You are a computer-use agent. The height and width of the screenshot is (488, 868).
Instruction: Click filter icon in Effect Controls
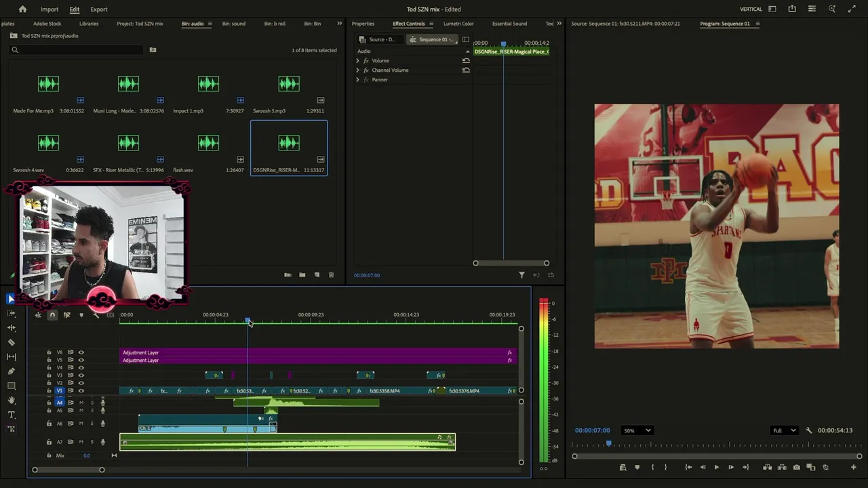click(521, 274)
